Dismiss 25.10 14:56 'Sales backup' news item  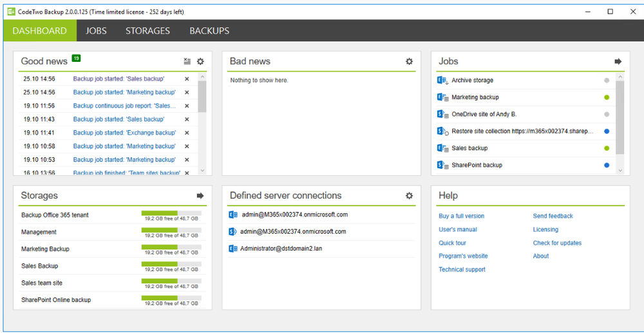[x=187, y=79]
